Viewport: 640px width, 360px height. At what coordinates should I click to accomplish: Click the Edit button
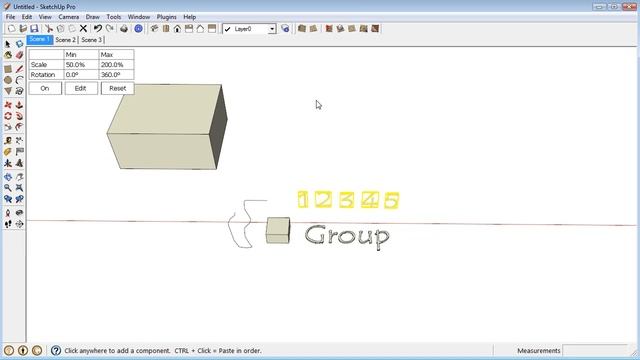click(x=80, y=88)
